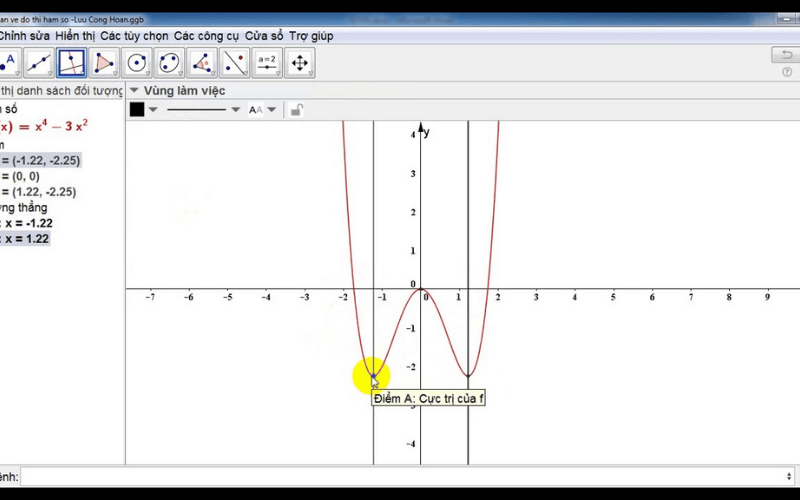This screenshot has height=500, width=800.
Task: Select the Angle tool
Action: tap(202, 64)
